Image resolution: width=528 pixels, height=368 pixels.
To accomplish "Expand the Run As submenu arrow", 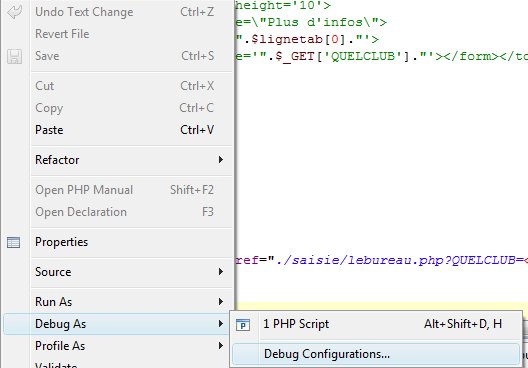I will point(221,302).
